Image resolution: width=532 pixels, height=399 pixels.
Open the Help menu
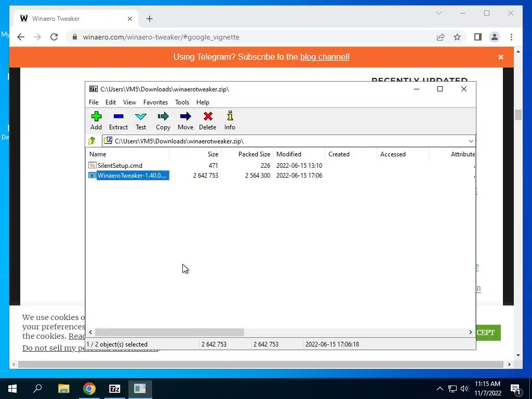click(x=203, y=102)
